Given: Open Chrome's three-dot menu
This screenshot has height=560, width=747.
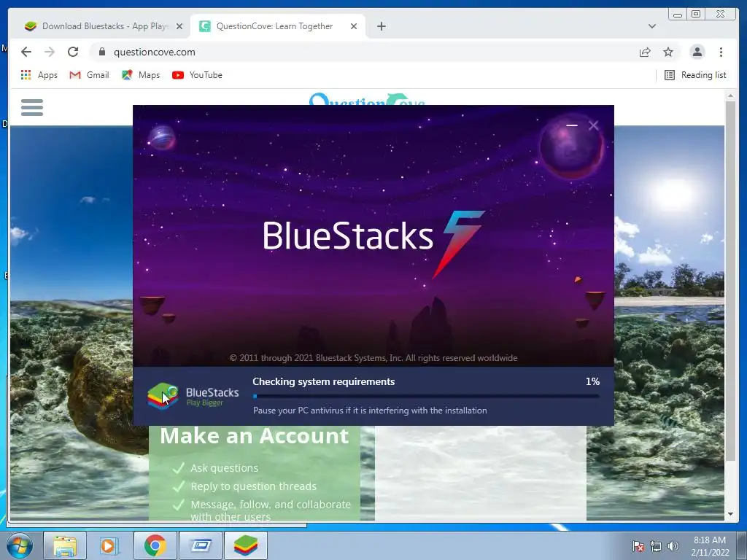Looking at the screenshot, I should click(x=721, y=52).
